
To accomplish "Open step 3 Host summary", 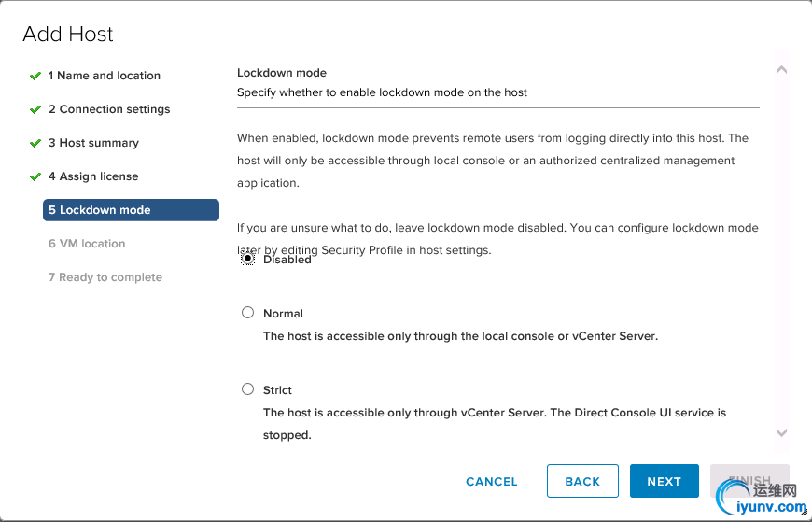I will pos(93,143).
